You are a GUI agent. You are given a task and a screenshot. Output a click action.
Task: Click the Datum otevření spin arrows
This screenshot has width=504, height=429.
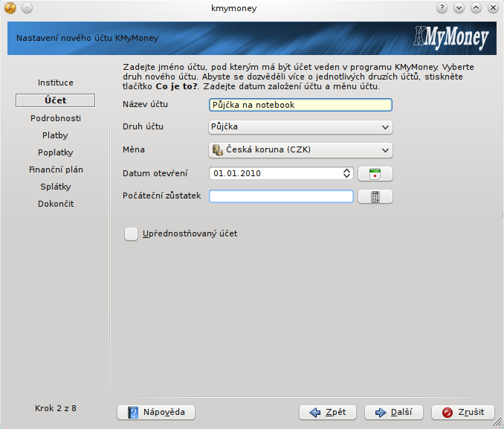(x=346, y=173)
